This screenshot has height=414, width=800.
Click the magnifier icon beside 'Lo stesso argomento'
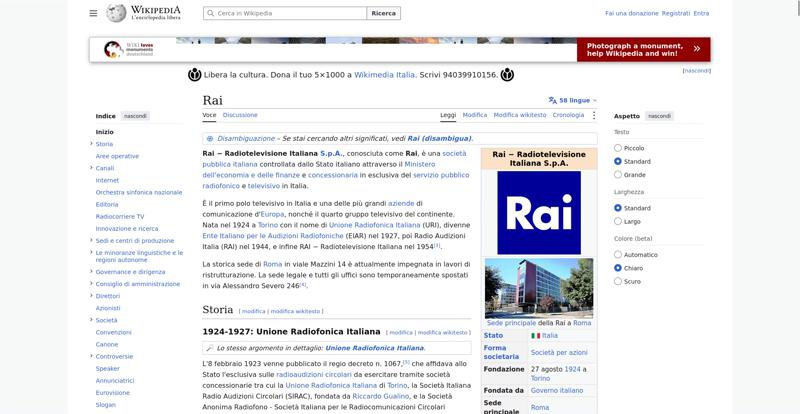(209, 348)
